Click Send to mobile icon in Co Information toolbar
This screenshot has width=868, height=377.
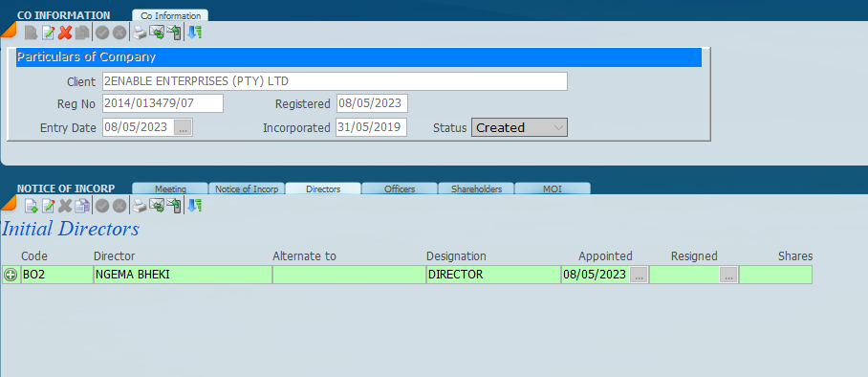(174, 33)
